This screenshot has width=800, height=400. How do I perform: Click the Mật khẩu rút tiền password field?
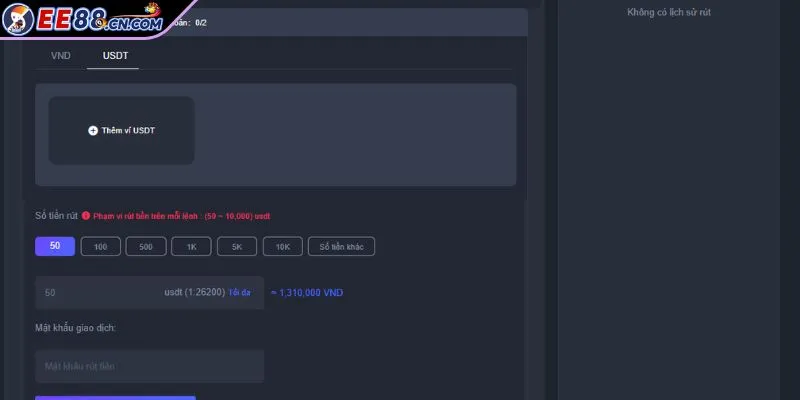click(149, 367)
